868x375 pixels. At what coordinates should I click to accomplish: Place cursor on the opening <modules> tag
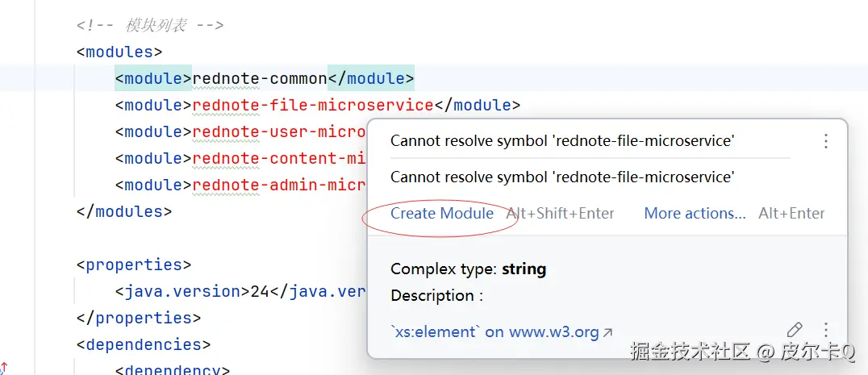pyautogui.click(x=119, y=52)
